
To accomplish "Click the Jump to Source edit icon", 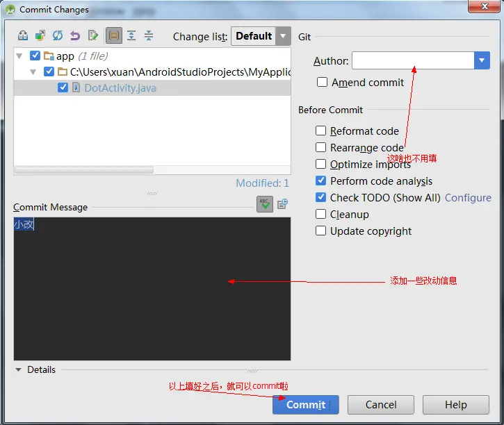I will pos(92,35).
